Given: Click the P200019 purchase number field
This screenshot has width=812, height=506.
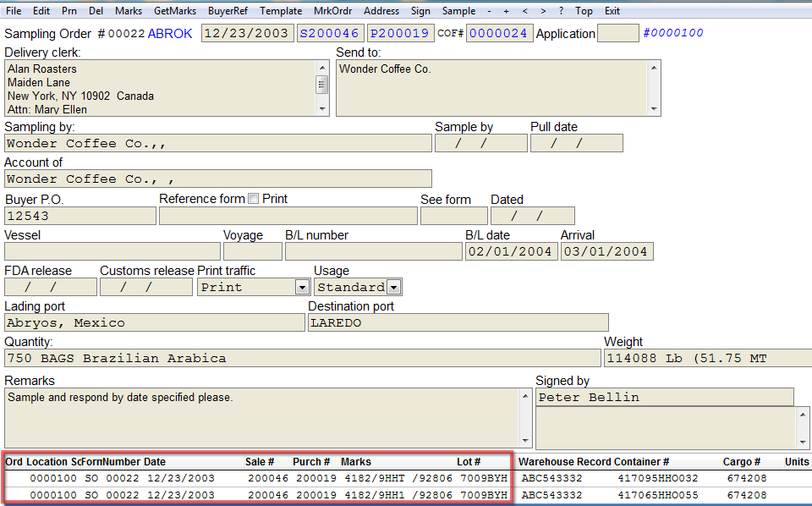Looking at the screenshot, I should (400, 33).
